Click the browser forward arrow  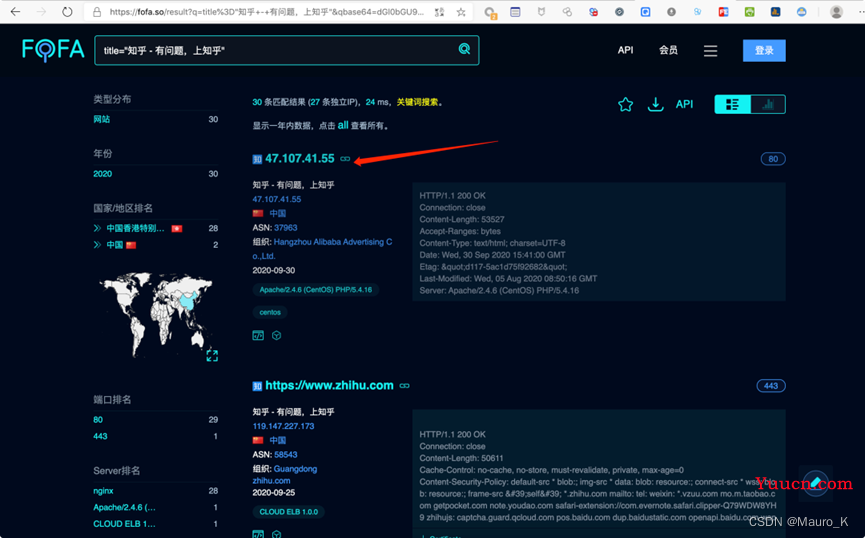click(41, 12)
